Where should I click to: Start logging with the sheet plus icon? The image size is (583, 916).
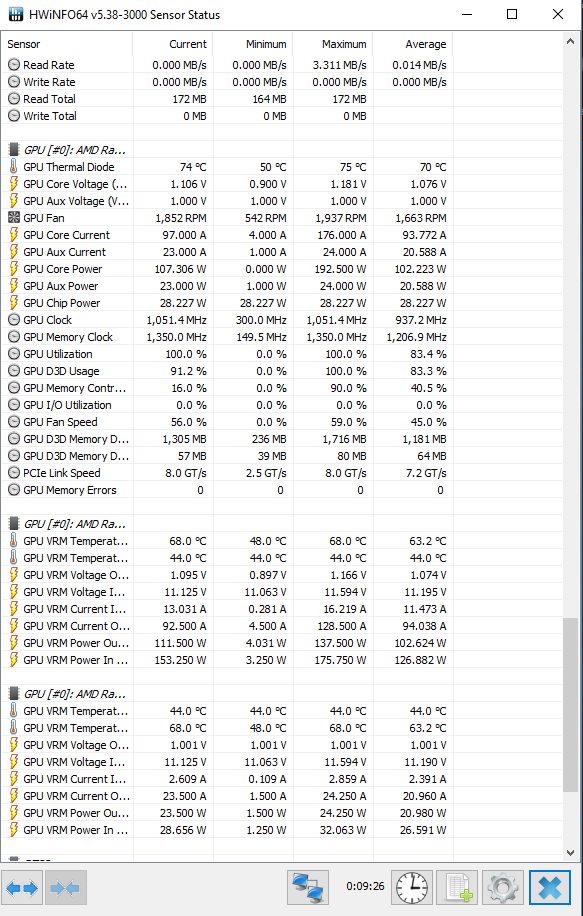tap(457, 888)
